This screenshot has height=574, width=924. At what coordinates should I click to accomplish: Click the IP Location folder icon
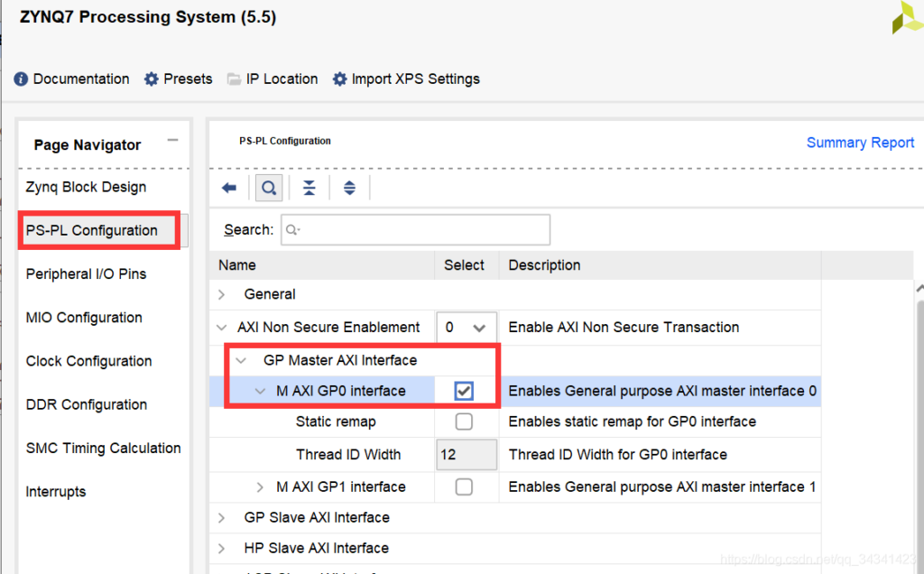coord(234,79)
